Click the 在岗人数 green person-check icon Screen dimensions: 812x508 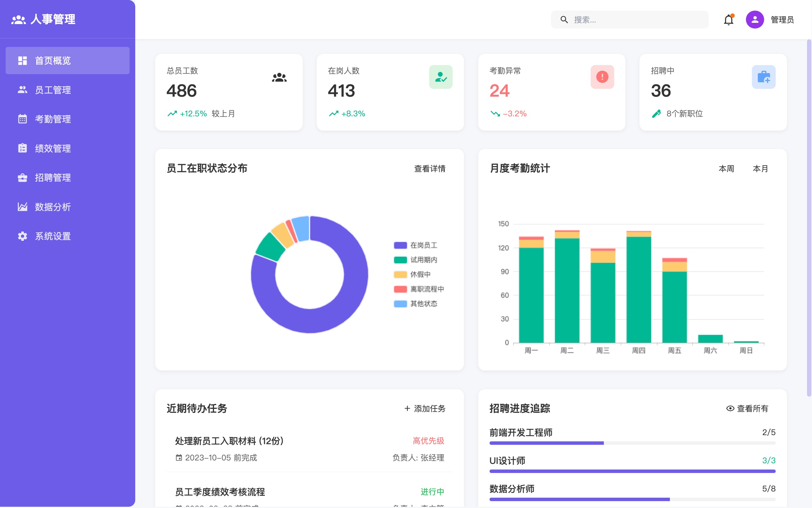(440, 77)
